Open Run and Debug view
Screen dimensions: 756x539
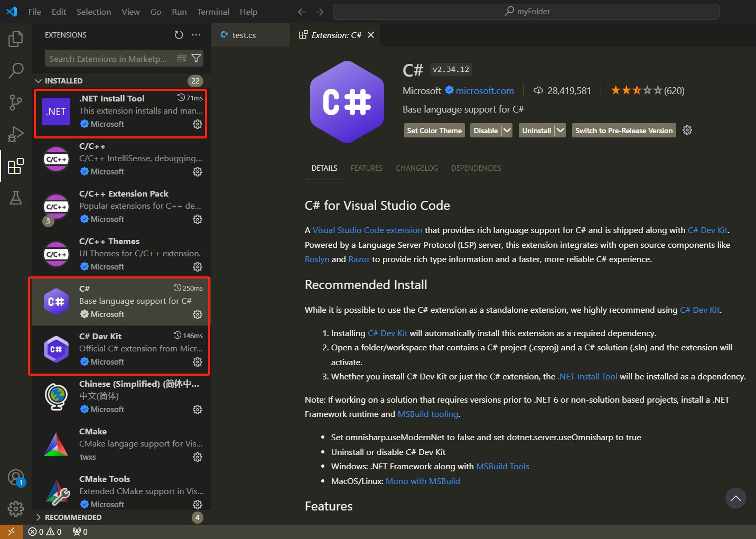[x=16, y=134]
